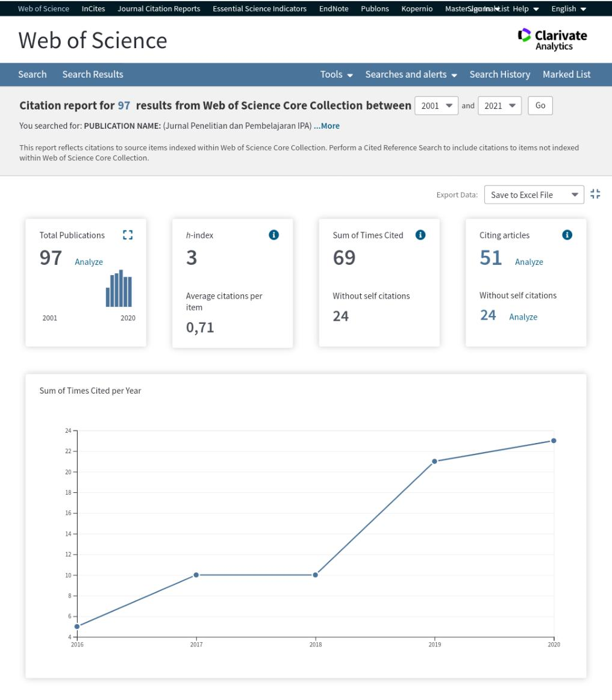
Task: Go to Search Results
Action: (93, 75)
